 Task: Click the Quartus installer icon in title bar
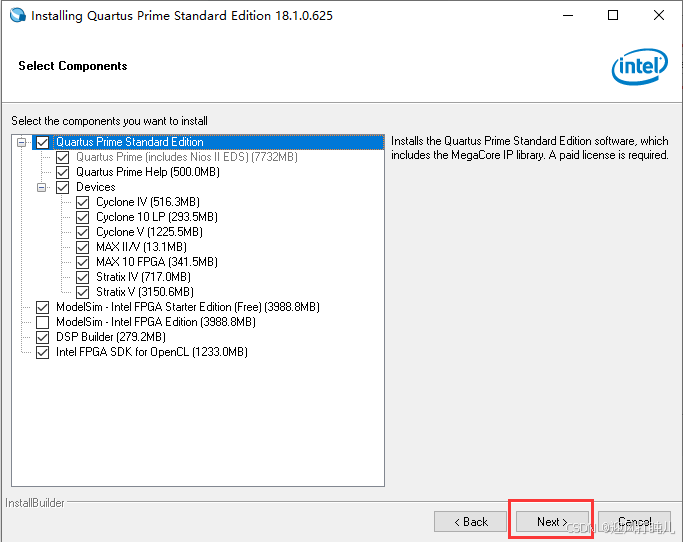point(18,15)
